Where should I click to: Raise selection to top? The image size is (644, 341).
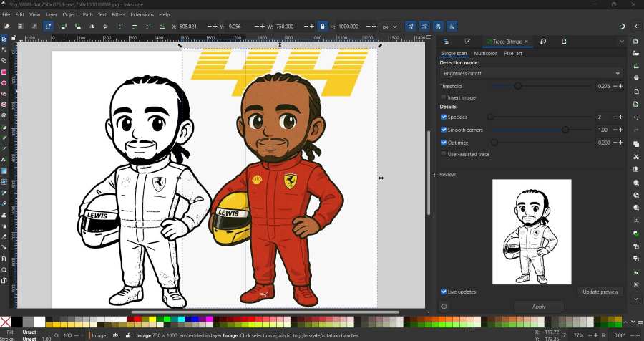pyautogui.click(x=121, y=27)
